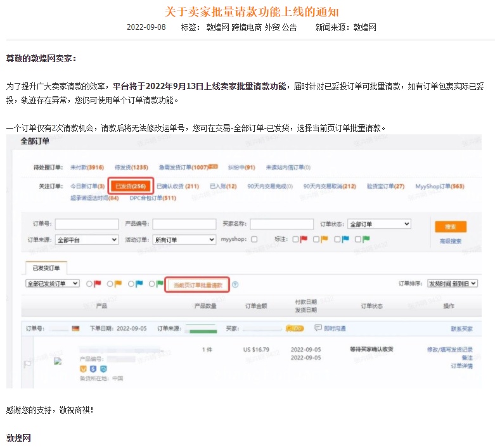Image resolution: width=495 pixels, height=448 pixels.
Task: Select the red flag radio button
Action: point(89,284)
